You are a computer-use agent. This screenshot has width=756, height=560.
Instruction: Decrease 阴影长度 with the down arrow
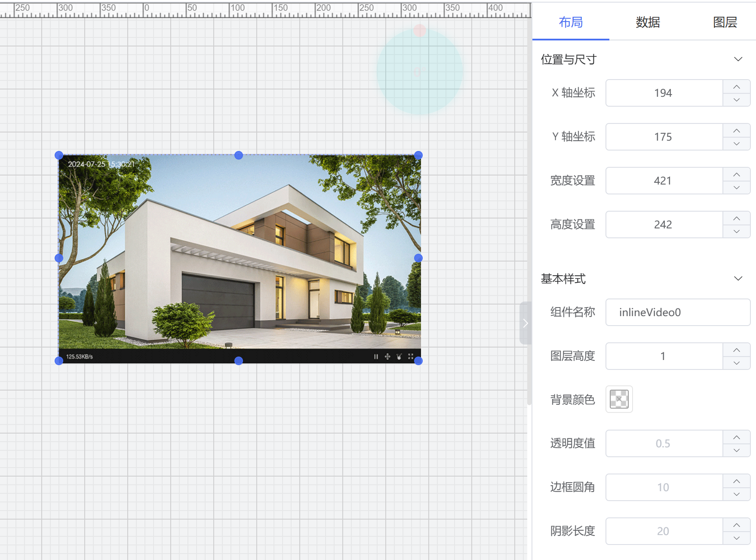pos(736,538)
